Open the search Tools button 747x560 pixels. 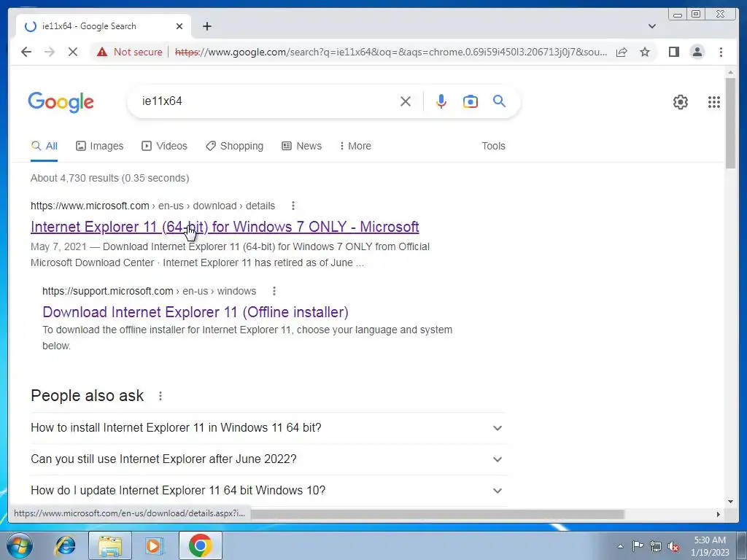tap(493, 146)
